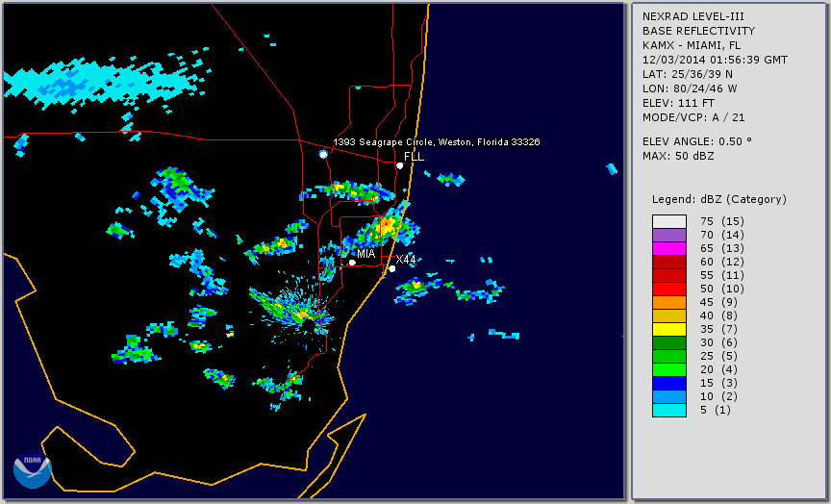The height and width of the screenshot is (504, 831).
Task: Select the 55 dBZ legend swatch
Action: click(x=669, y=276)
